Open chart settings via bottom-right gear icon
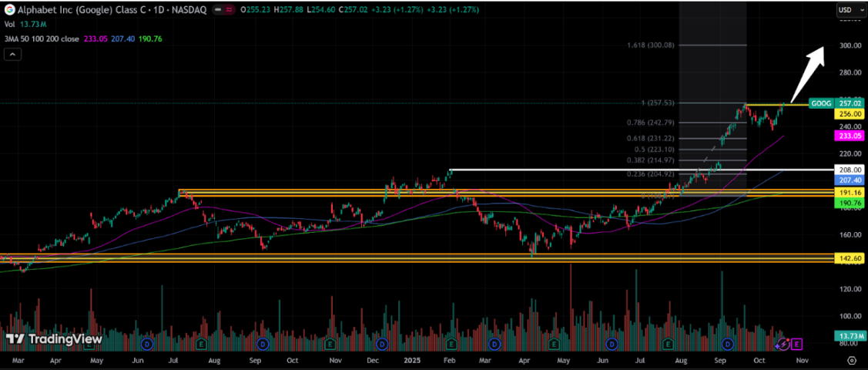The image size is (868, 370). (x=851, y=360)
